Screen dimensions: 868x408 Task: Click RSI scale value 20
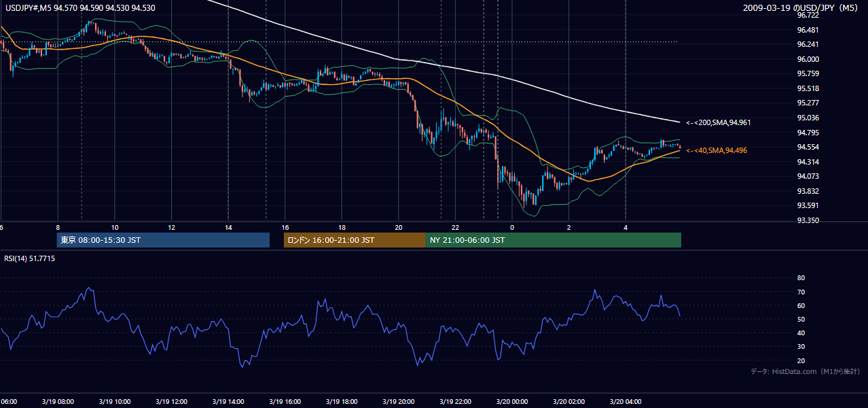[801, 360]
